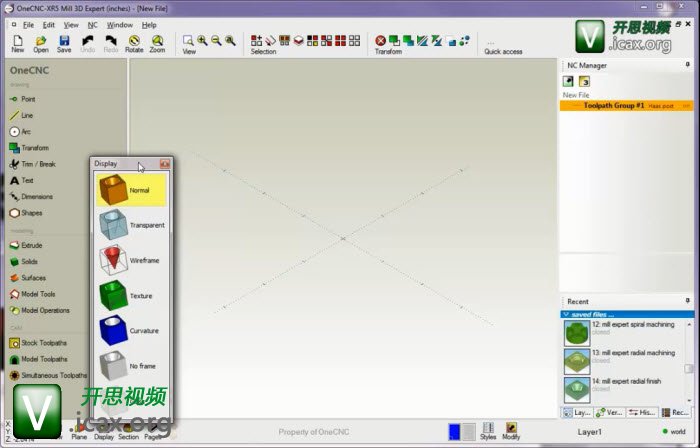Click the Rotate toolbar icon

click(134, 43)
